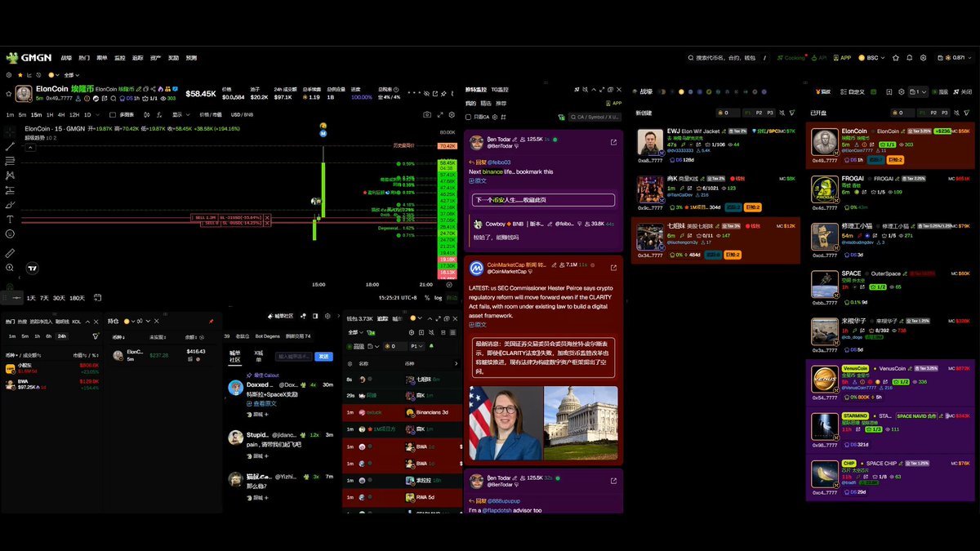Check the 只看CA checkbox
The width and height of the screenshot is (980, 551).
pyautogui.click(x=468, y=118)
